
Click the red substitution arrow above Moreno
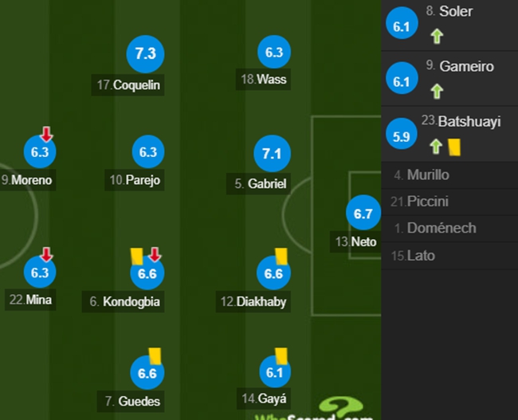pyautogui.click(x=46, y=134)
